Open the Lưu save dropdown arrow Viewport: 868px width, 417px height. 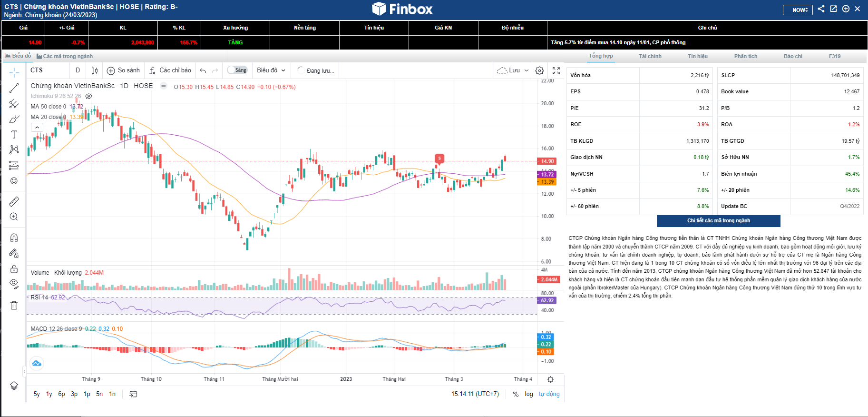[x=527, y=70]
